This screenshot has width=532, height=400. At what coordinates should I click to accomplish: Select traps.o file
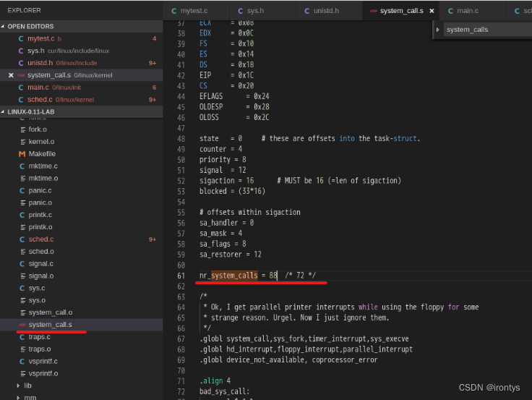(x=82, y=349)
